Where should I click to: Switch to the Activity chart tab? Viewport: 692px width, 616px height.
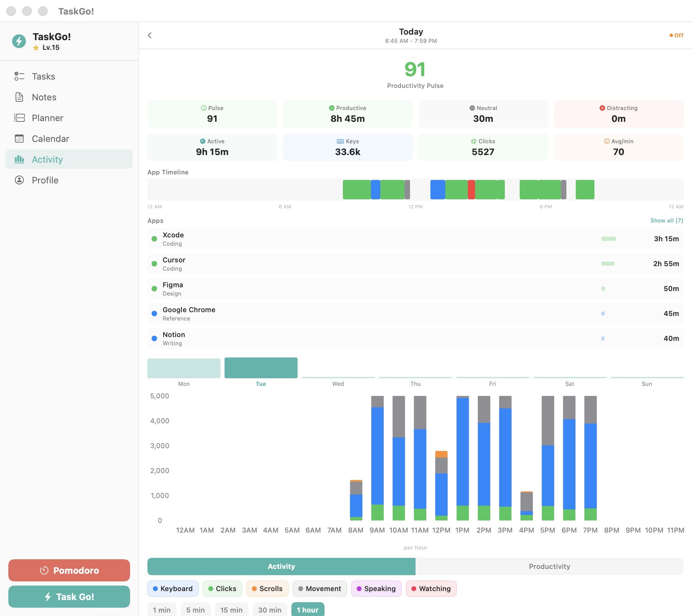(x=281, y=567)
